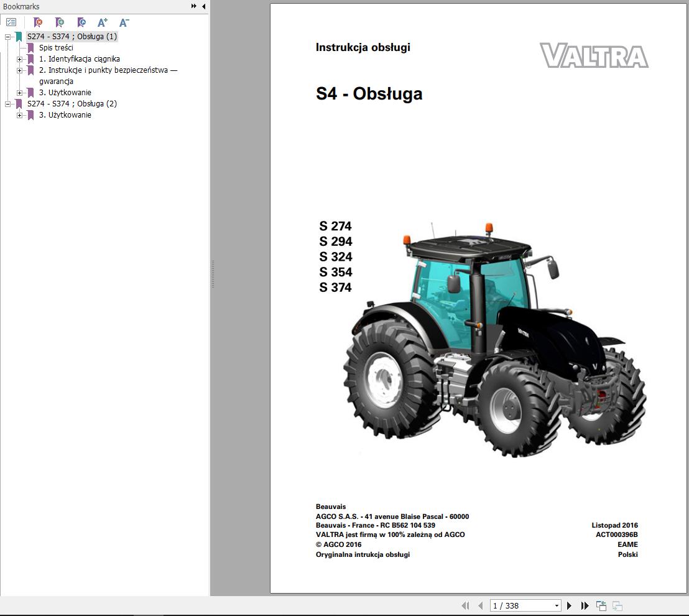Image resolution: width=689 pixels, height=616 pixels.
Task: Open the Spis treści bookmark
Action: [x=56, y=47]
